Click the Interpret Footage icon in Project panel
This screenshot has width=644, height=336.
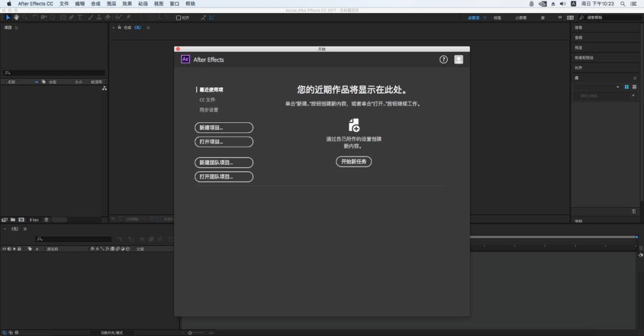point(5,220)
